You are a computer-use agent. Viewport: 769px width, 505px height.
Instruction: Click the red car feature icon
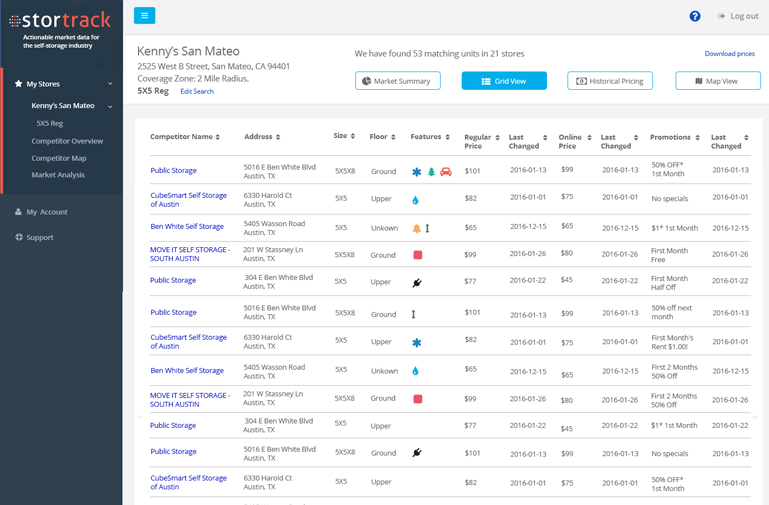point(446,172)
